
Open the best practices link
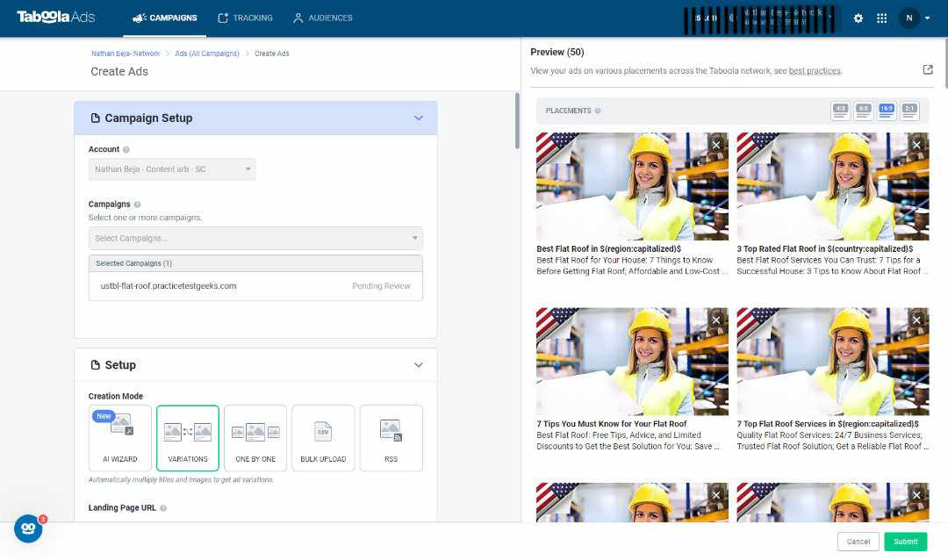pos(815,71)
